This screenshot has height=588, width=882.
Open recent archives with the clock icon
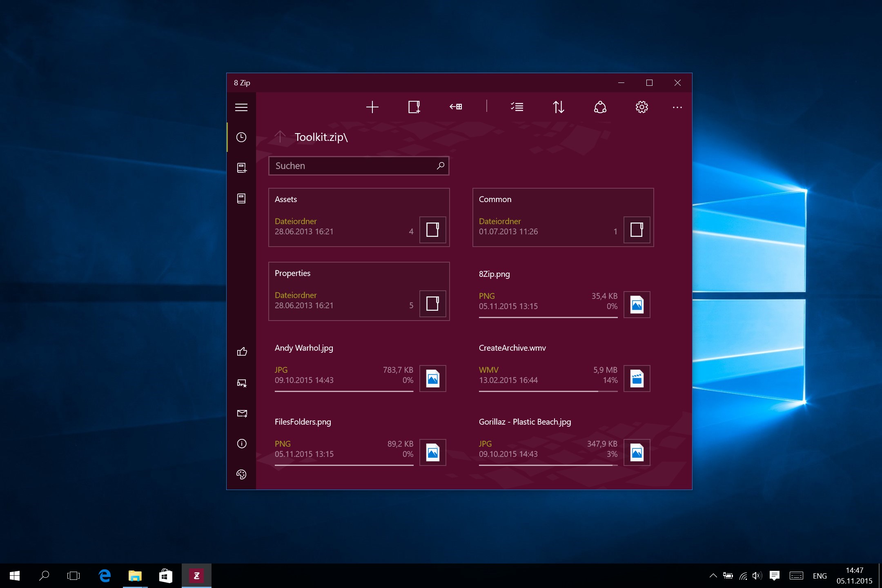click(241, 138)
